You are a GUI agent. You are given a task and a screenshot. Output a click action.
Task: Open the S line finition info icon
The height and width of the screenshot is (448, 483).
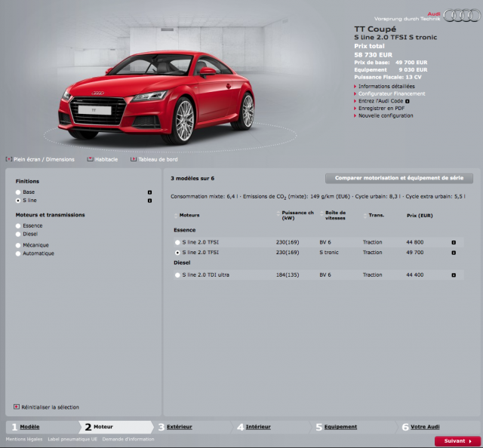pos(149,201)
